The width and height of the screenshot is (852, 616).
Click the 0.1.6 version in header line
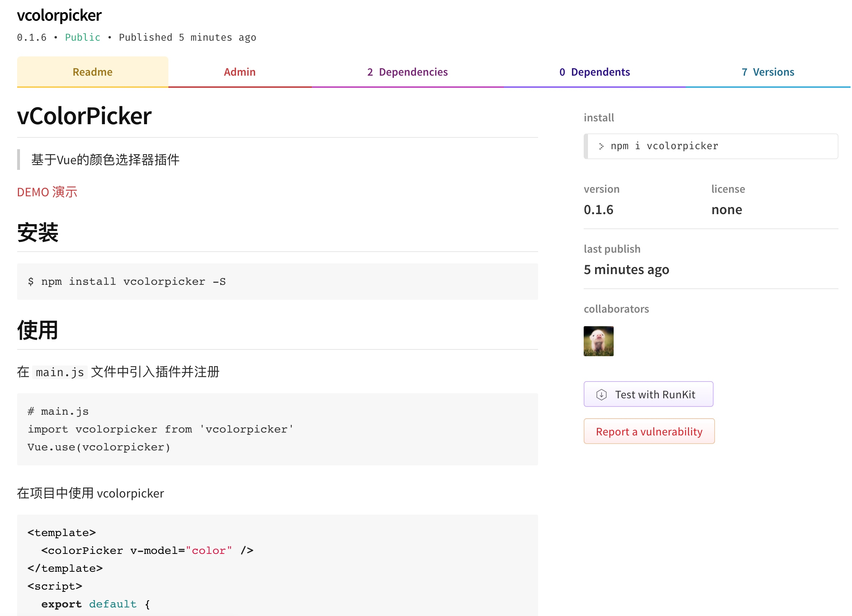coord(31,37)
